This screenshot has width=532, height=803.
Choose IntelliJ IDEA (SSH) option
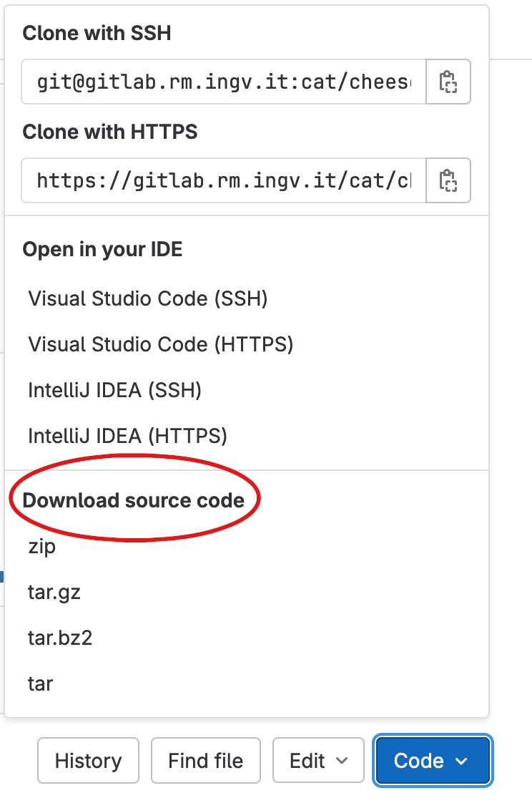(x=115, y=390)
